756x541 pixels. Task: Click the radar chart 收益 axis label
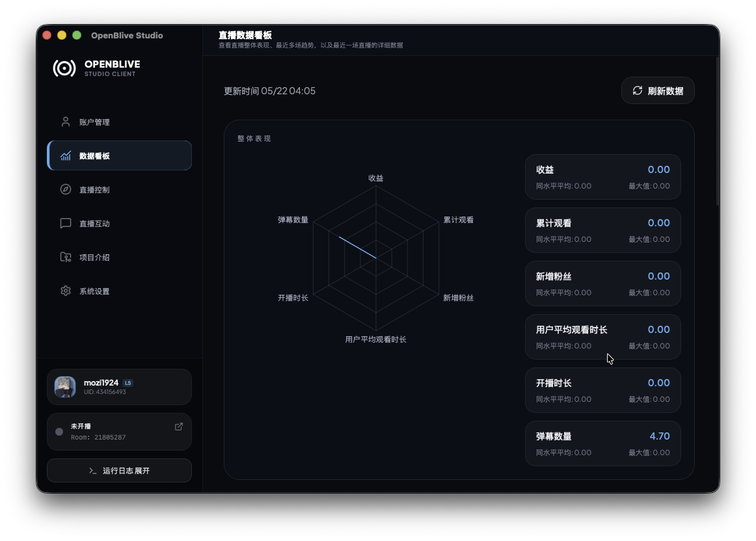tap(375, 178)
